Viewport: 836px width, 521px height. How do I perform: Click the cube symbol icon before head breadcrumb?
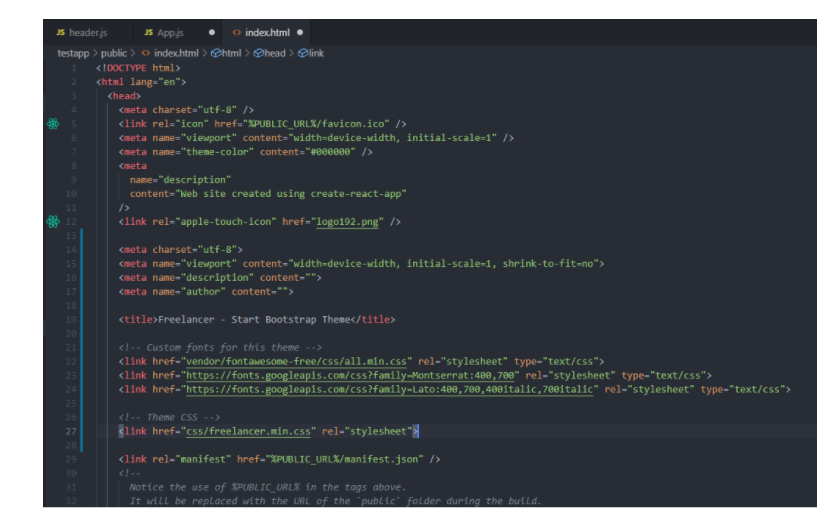coord(259,53)
